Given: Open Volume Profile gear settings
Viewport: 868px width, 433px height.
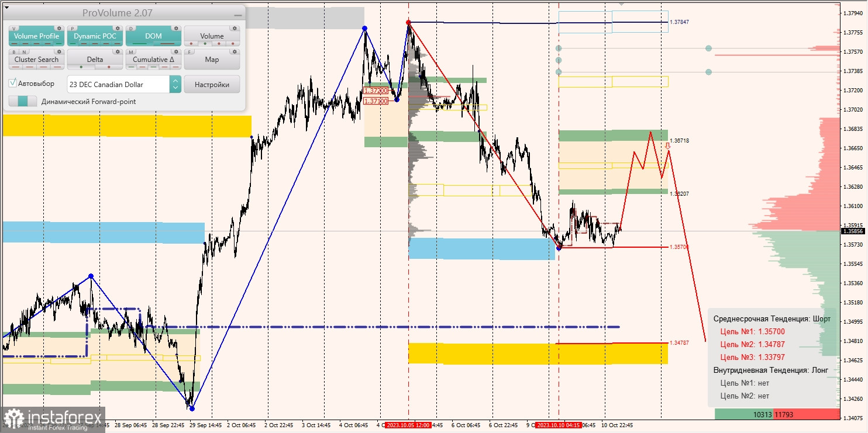Looking at the screenshot, I should click(x=58, y=28).
